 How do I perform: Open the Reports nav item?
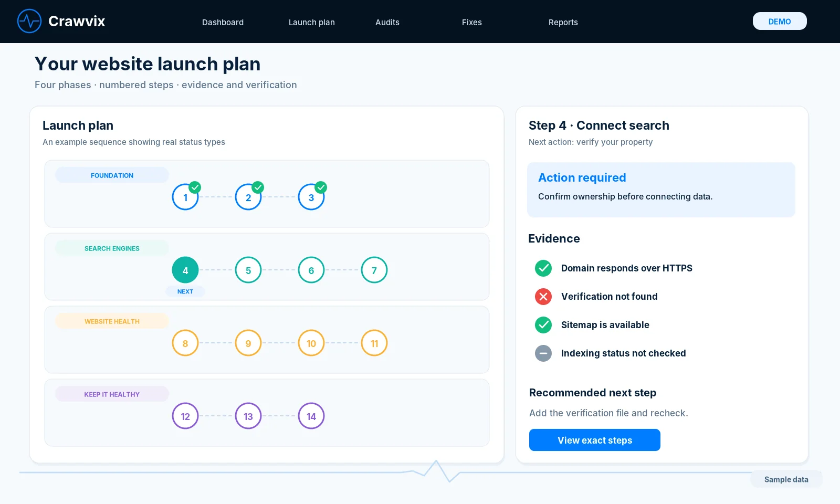tap(563, 22)
